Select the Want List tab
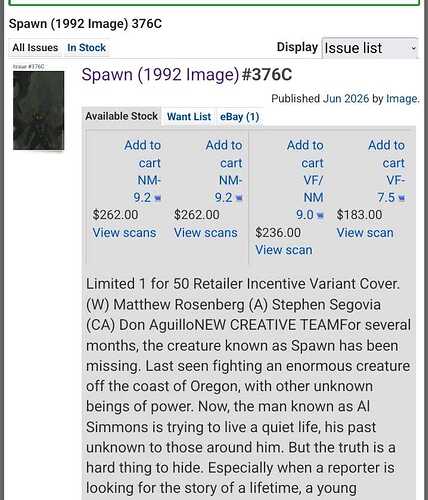 (x=189, y=117)
